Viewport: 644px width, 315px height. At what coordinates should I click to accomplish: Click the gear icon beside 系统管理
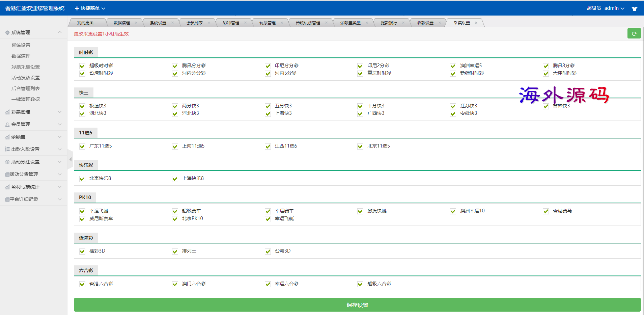(7, 33)
